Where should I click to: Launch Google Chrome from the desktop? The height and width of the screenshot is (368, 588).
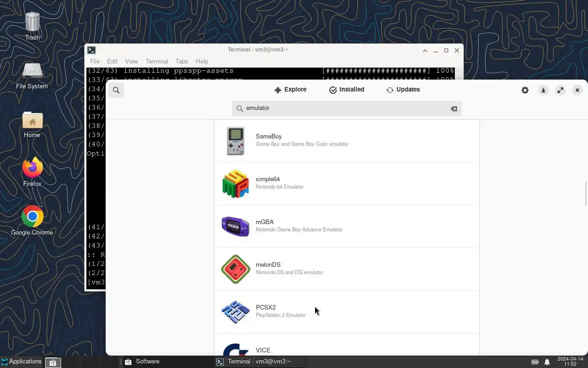click(x=32, y=221)
